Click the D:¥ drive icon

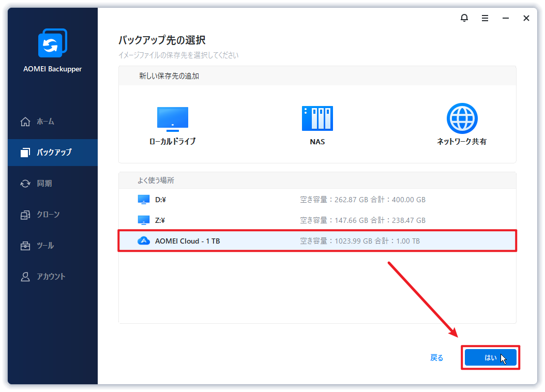point(144,200)
